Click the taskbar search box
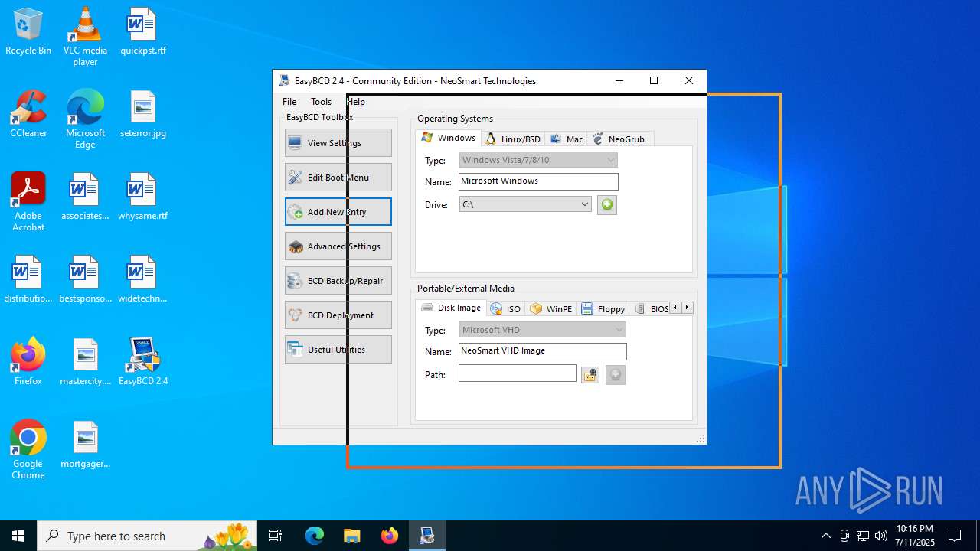This screenshot has height=551, width=980. point(147,536)
